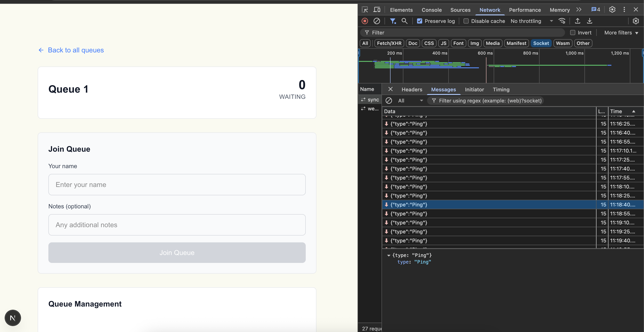
Task: Select the All request type filter
Action: point(365,43)
